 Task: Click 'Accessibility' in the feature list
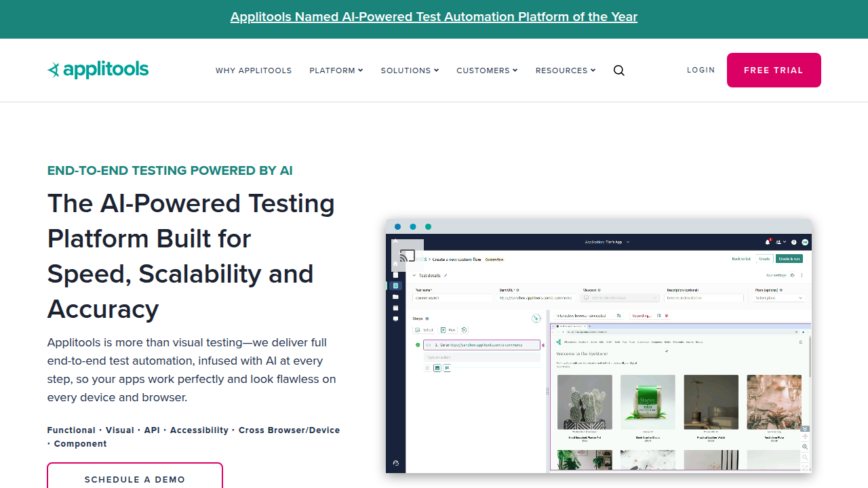[199, 430]
